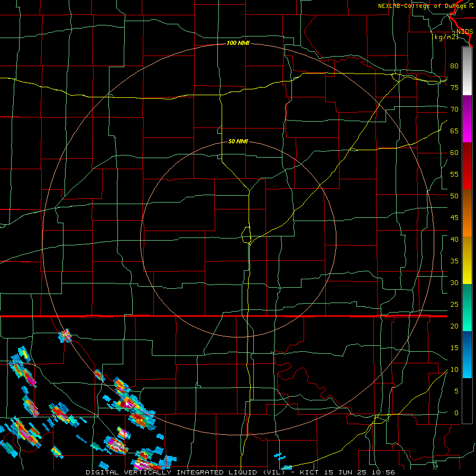Click the legend value 30
This screenshot has height=476, width=476.
pos(454,283)
